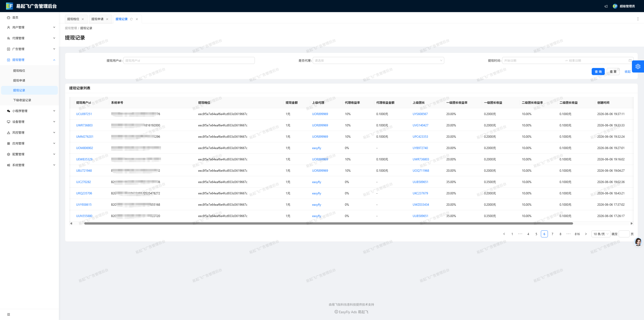644x320 pixels.
Task: Click the calendar icon in 提现时间 field
Action: [x=630, y=60]
